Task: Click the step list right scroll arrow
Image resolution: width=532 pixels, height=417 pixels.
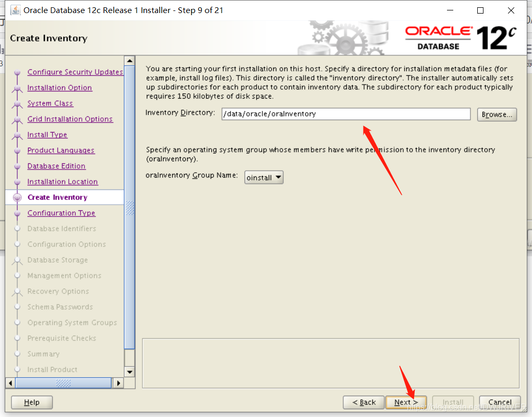Action: point(118,383)
